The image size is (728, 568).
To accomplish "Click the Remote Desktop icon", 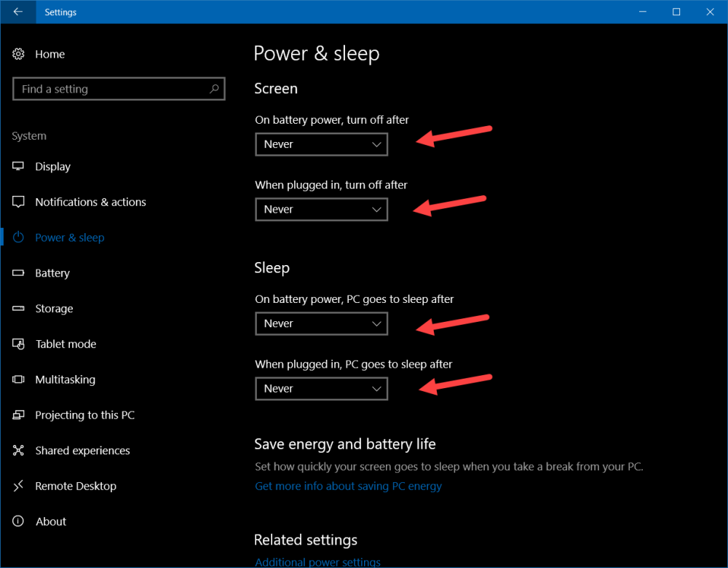I will (x=18, y=486).
